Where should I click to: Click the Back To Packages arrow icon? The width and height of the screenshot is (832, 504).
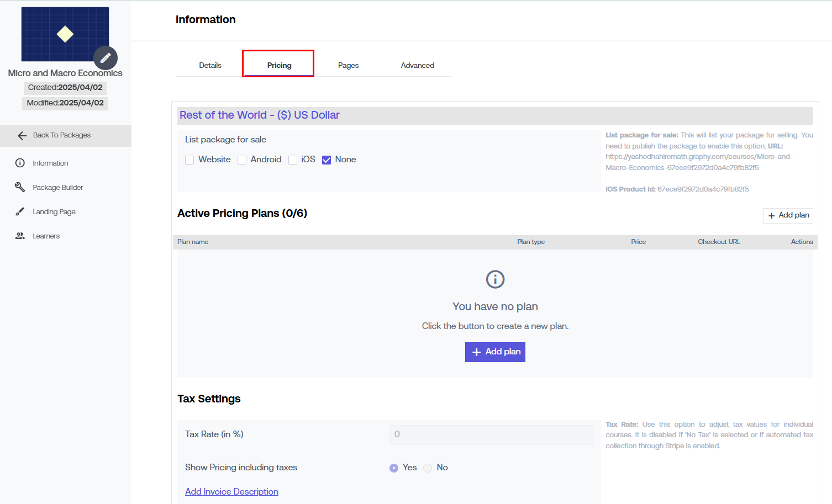coord(22,136)
